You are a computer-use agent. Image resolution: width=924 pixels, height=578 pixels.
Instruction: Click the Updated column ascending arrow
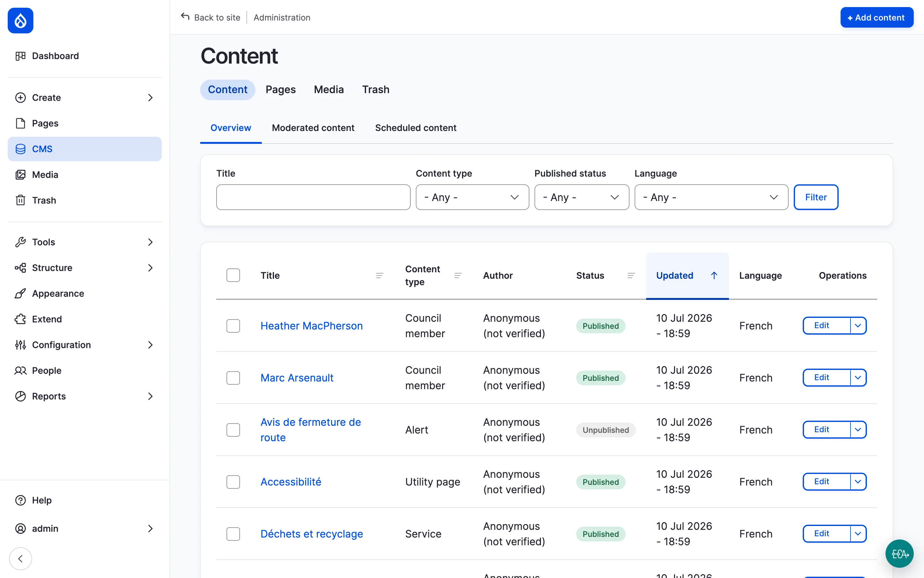tap(714, 276)
